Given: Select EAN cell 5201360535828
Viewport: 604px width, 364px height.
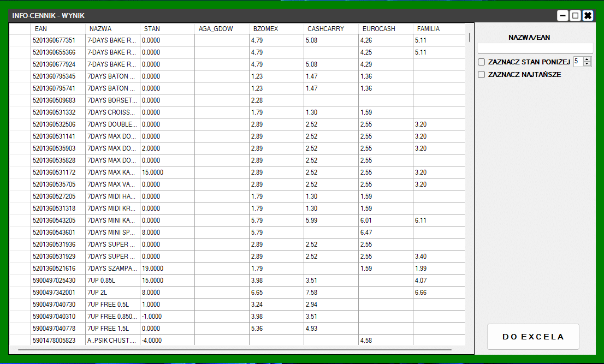Looking at the screenshot, I should click(x=58, y=160).
